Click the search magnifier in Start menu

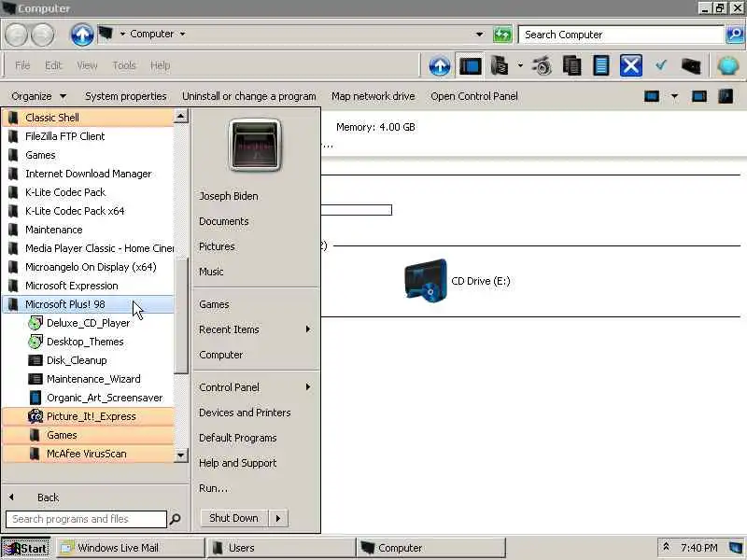pyautogui.click(x=175, y=519)
